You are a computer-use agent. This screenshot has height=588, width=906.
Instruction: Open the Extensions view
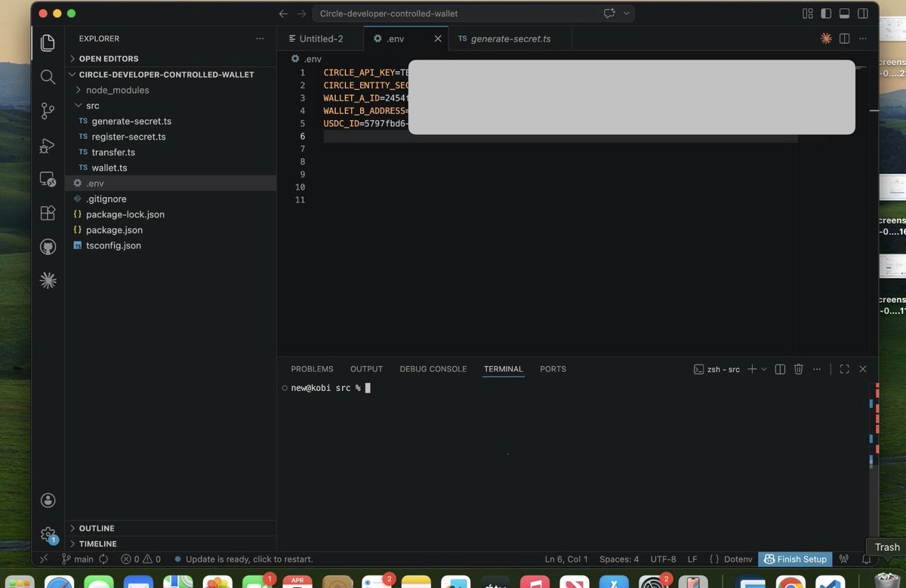click(48, 213)
